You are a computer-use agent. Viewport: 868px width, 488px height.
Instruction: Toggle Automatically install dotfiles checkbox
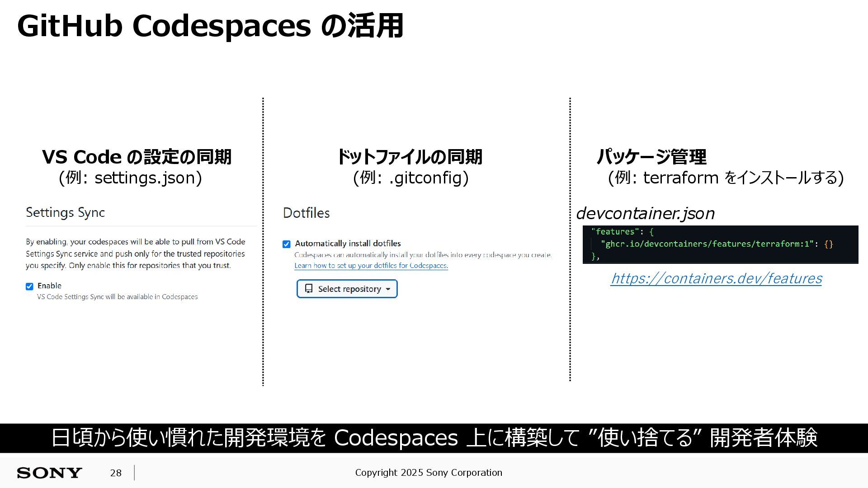[286, 244]
